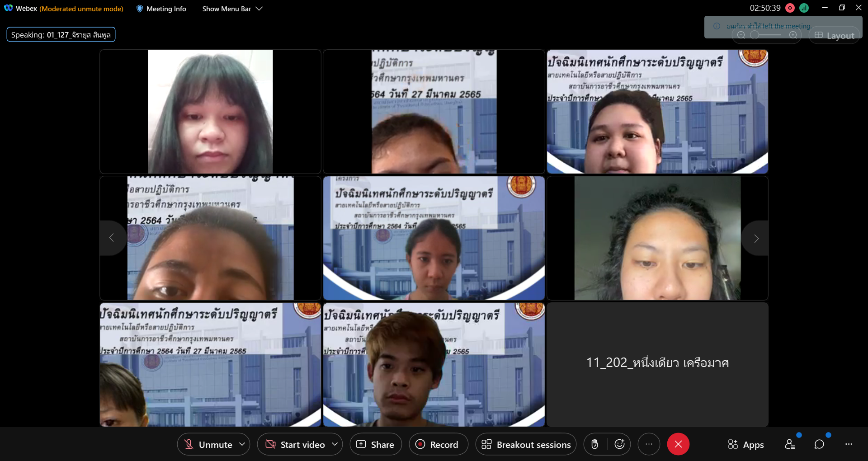Open panel options ellipsis at far right
Image resolution: width=868 pixels, height=461 pixels.
[849, 445]
